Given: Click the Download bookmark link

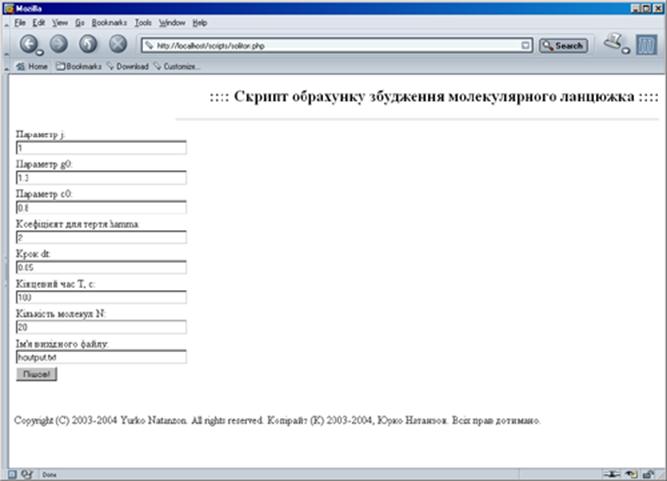Looking at the screenshot, I should (x=127, y=67).
